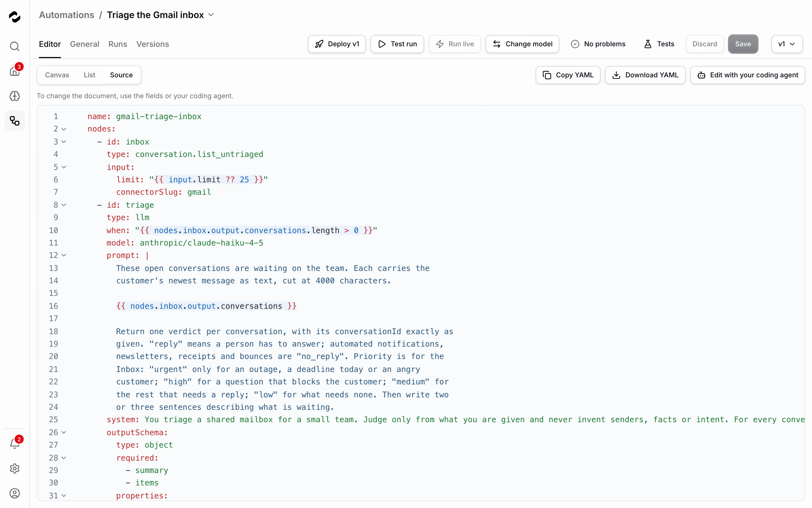
Task: Save the automation
Action: [743, 44]
